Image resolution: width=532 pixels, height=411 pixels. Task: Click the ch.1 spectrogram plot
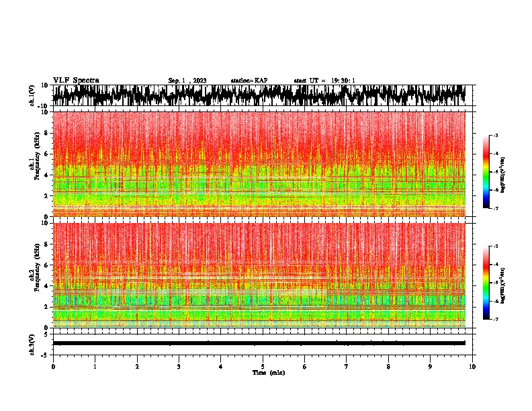259,164
